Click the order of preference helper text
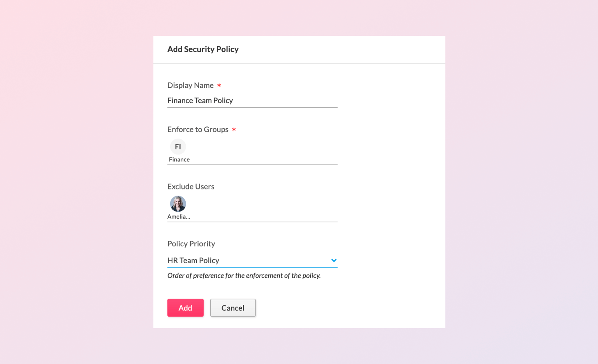Image resolution: width=598 pixels, height=364 pixels. tap(244, 276)
